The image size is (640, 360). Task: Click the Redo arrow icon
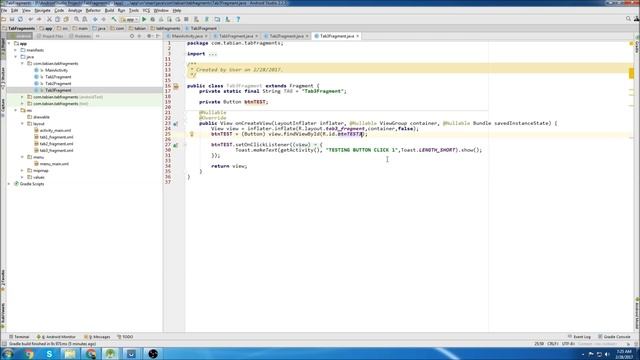(x=39, y=19)
